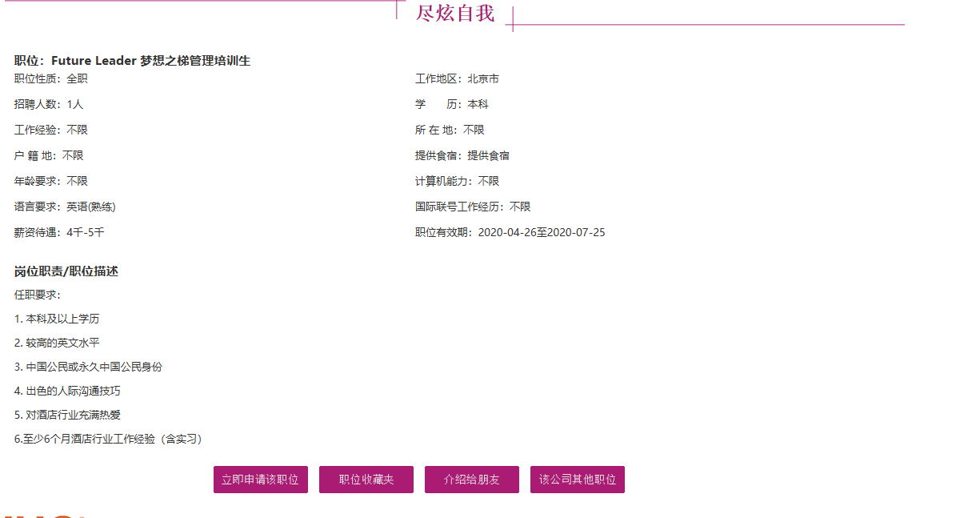Viewport: 980px width, 518px height.
Task: Click the 学历 本科 entry
Action: point(451,105)
